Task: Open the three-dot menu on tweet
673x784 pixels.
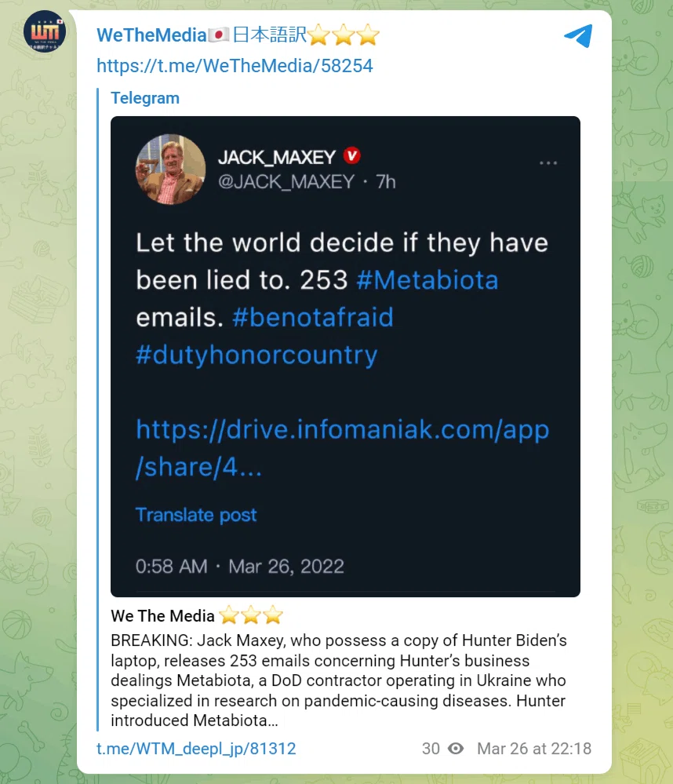Action: [548, 163]
